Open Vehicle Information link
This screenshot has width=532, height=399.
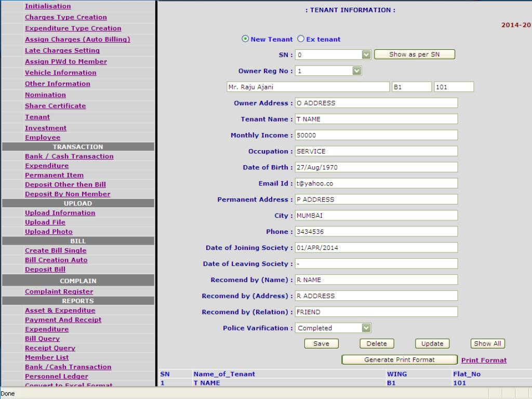click(x=60, y=73)
